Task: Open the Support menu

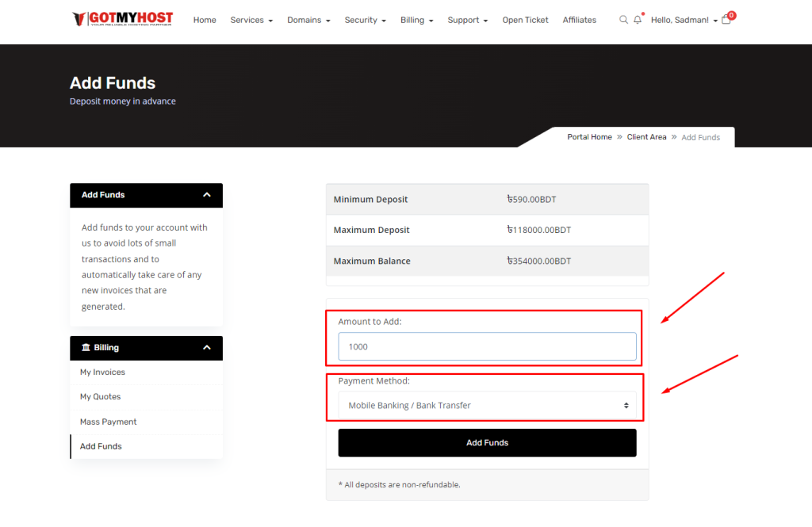Action: [x=467, y=20]
